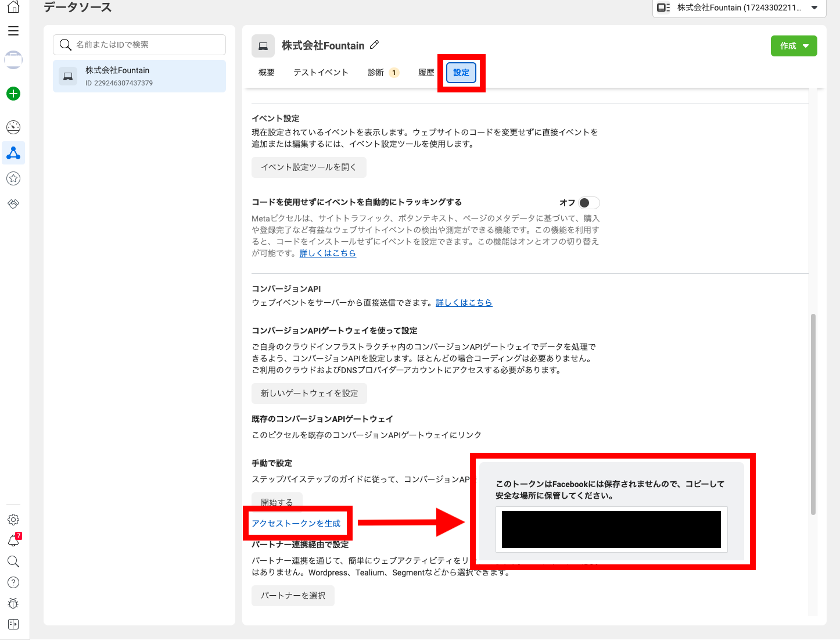Screen dimensions: 840x644
Task: Click the settings gear icon in sidebar
Action: pos(13,520)
